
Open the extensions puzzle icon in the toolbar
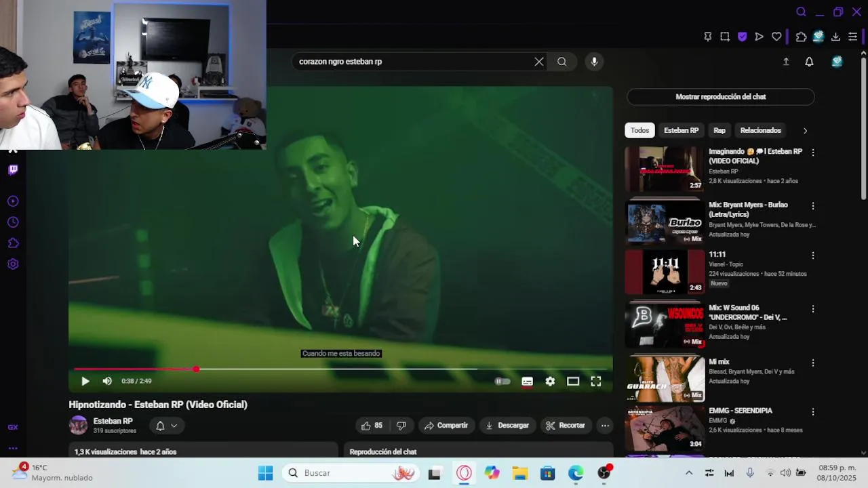click(x=801, y=37)
